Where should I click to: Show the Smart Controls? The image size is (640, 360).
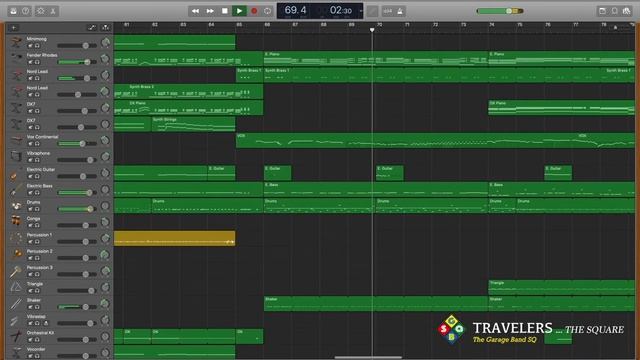point(41,11)
